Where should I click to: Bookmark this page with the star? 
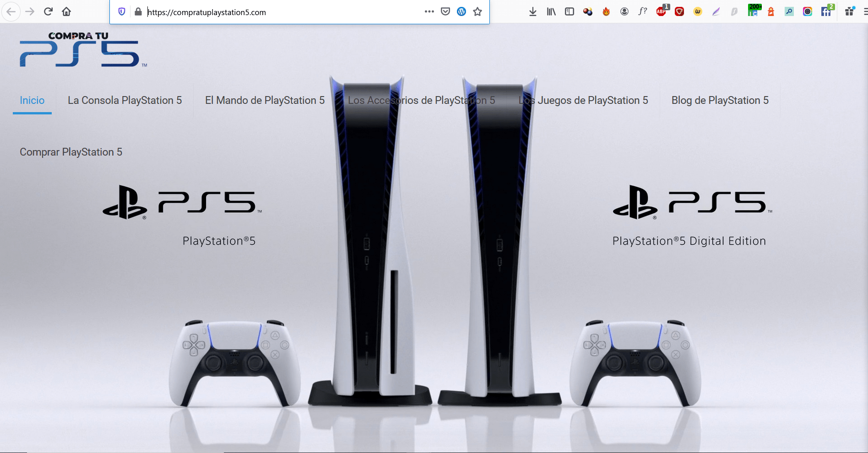477,11
